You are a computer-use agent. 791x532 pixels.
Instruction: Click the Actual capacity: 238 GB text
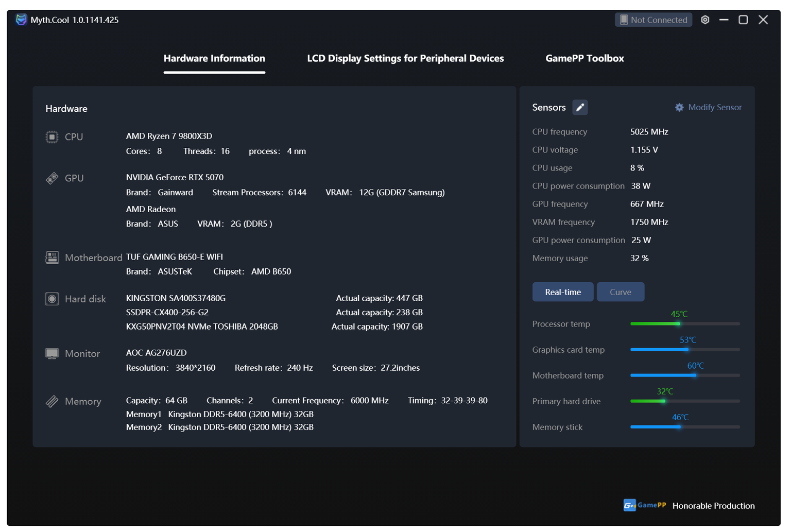(x=380, y=312)
